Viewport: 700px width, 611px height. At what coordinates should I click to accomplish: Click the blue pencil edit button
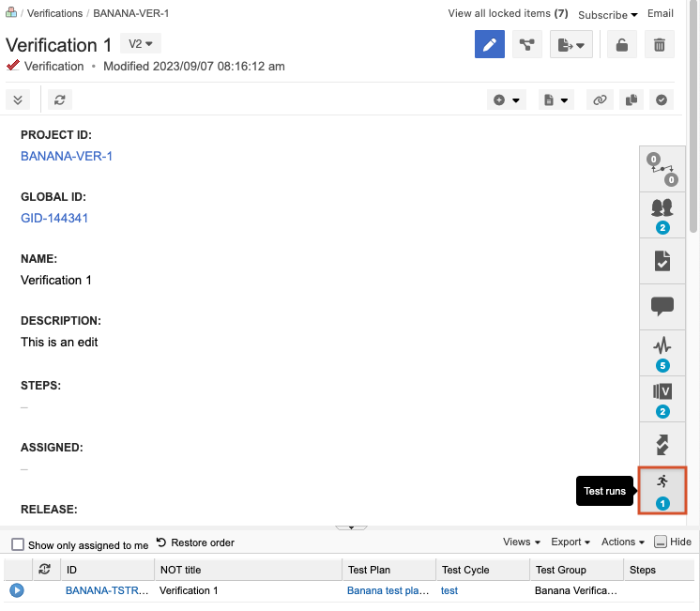click(490, 44)
